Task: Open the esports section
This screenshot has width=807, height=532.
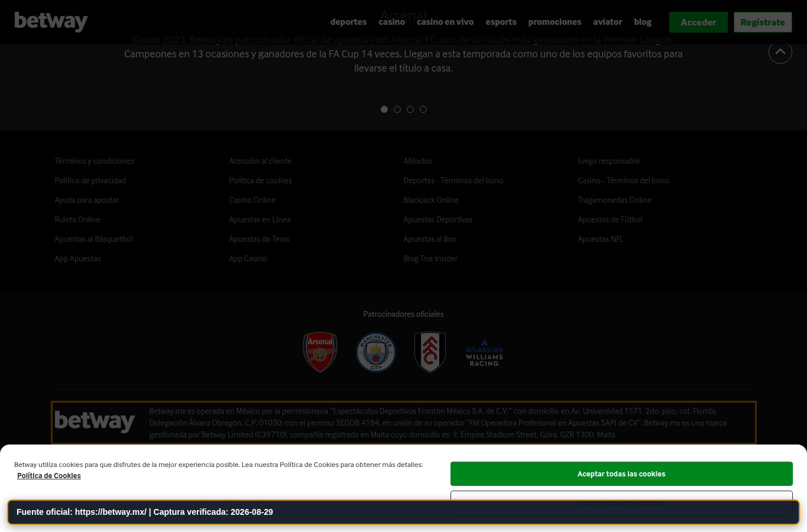Action: pyautogui.click(x=501, y=22)
